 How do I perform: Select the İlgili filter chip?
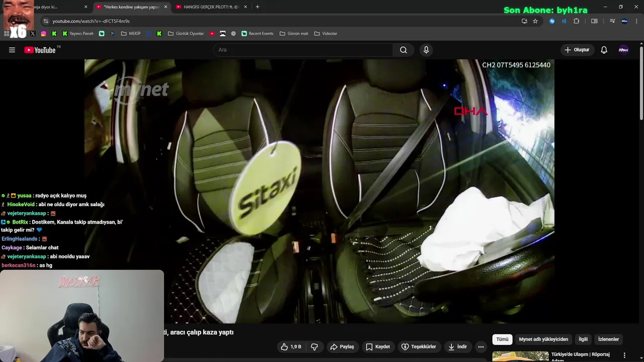tap(583, 339)
